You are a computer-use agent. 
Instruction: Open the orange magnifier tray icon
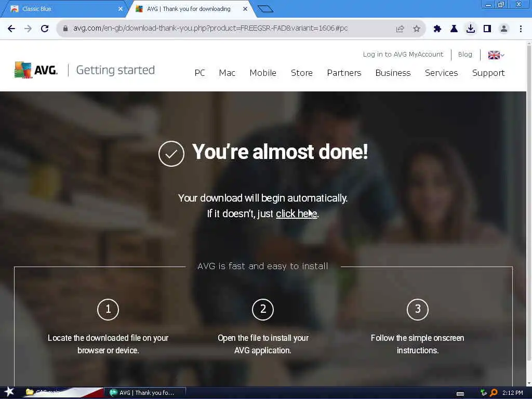tap(494, 393)
